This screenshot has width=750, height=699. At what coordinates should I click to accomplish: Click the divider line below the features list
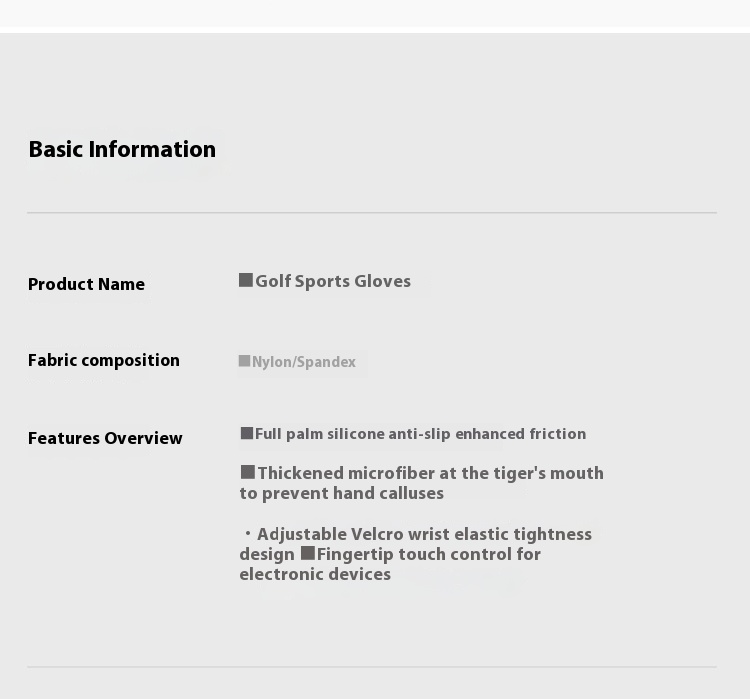(372, 667)
